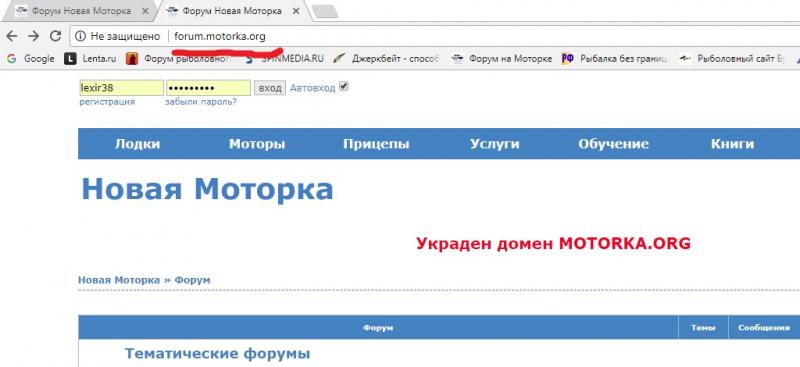Open the 'Лодки' menu item
800x367 pixels.
coord(137,144)
